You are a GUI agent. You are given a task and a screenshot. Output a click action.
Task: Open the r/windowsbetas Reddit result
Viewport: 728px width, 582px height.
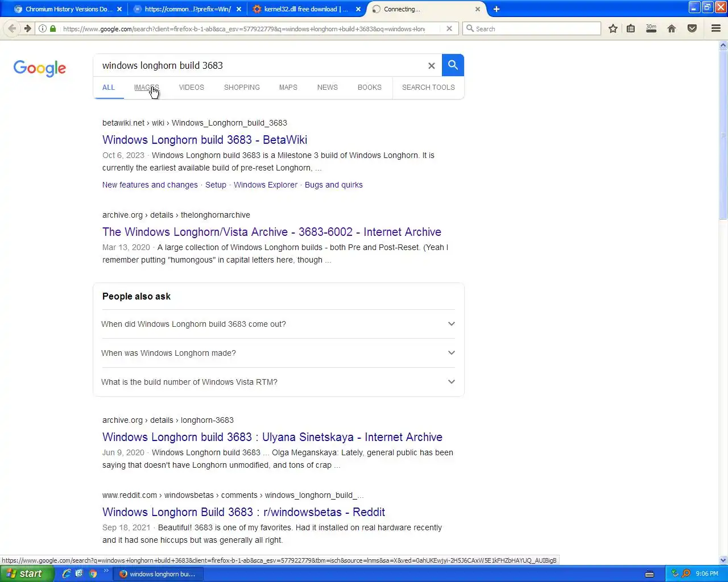point(243,512)
